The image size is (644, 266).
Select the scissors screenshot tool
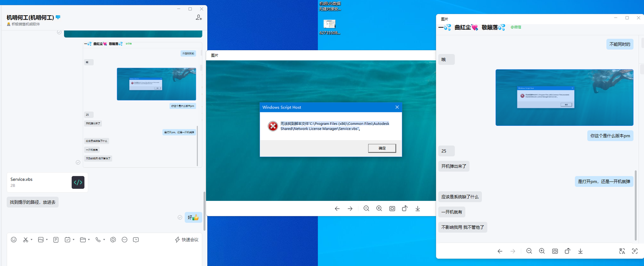(x=25, y=239)
